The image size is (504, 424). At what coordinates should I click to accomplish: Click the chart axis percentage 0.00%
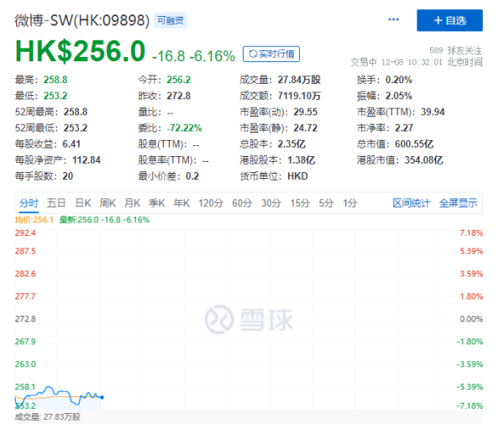(x=471, y=319)
